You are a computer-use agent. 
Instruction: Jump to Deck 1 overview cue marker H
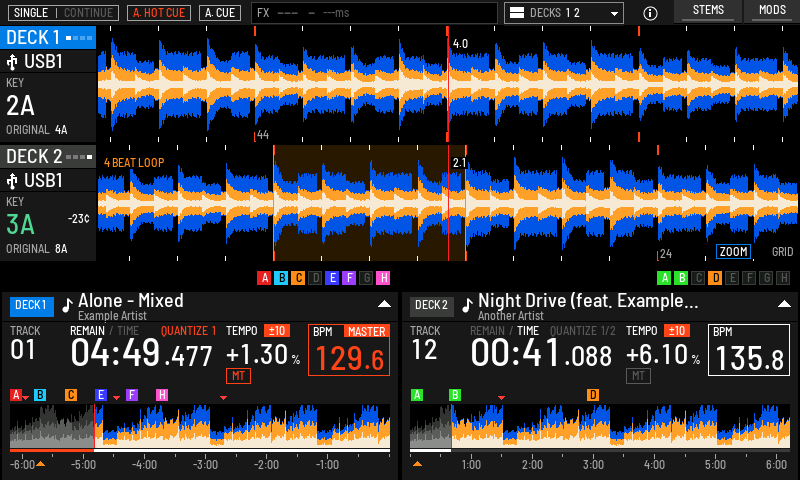click(162, 395)
